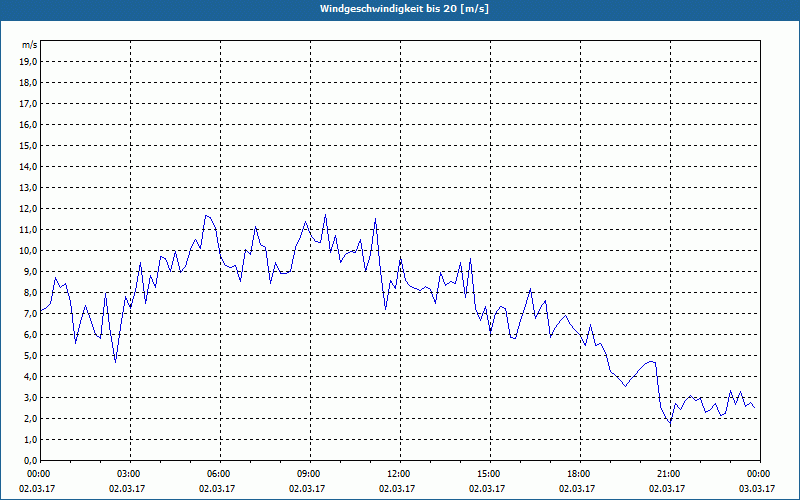Select the "2,0" y-axis value
The height and width of the screenshot is (500, 800).
[30, 418]
